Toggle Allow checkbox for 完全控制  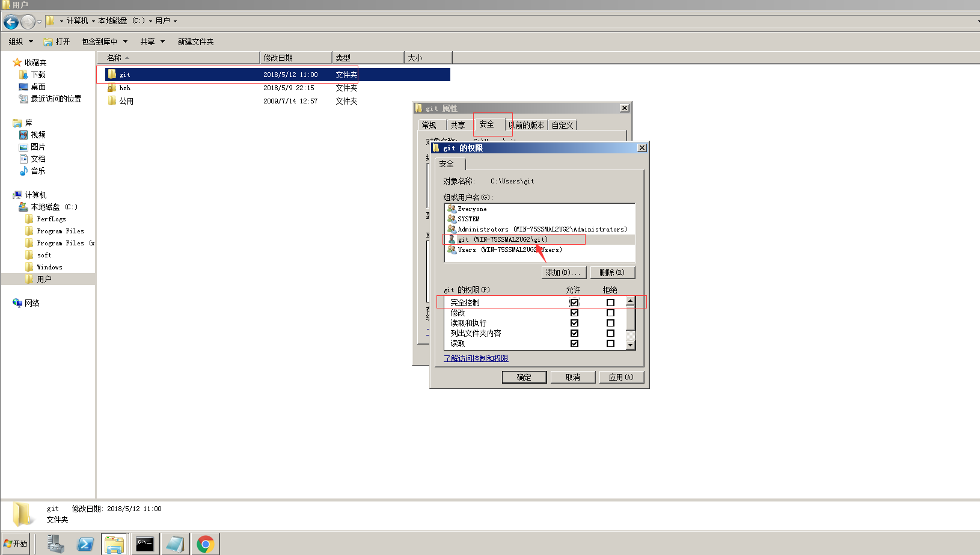[x=574, y=302]
